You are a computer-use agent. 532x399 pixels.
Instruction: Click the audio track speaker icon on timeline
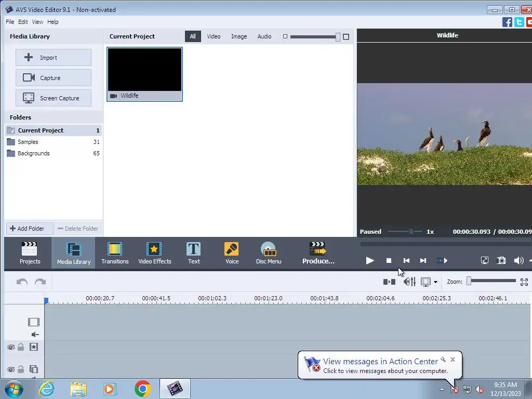point(35,335)
